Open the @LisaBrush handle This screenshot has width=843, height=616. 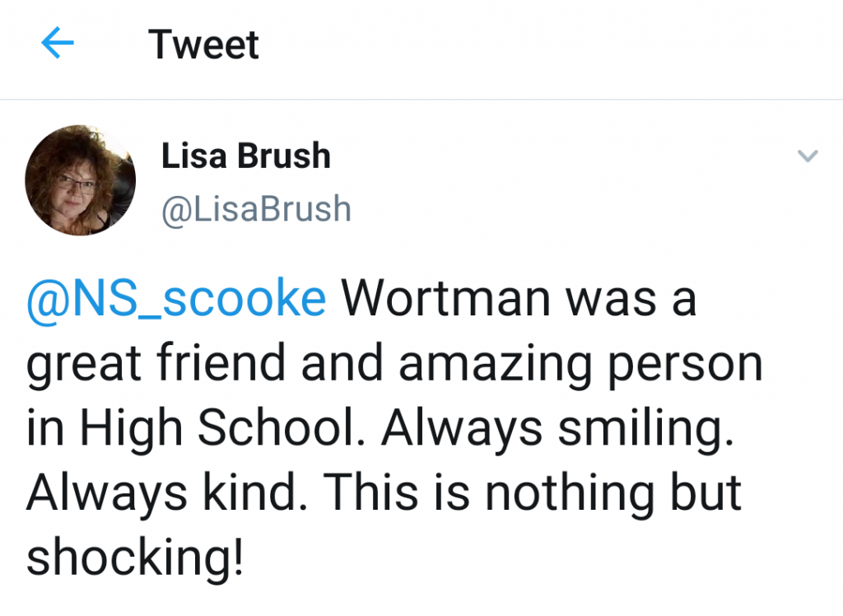coord(256,209)
